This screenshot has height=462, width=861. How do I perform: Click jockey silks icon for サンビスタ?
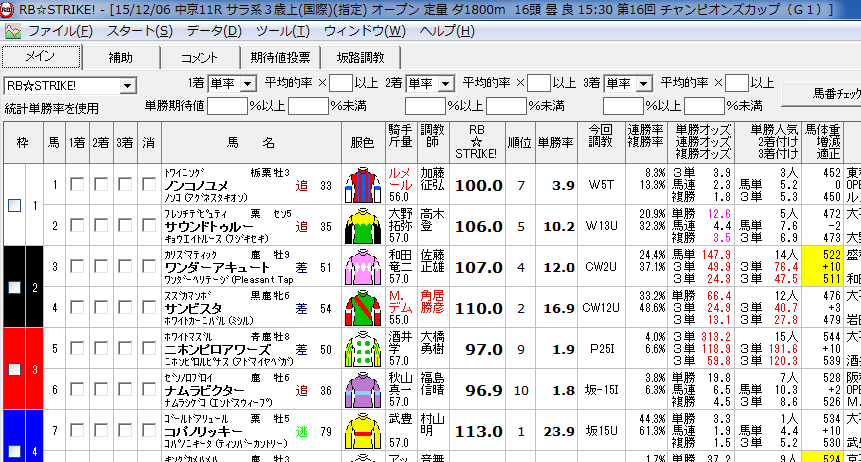tap(362, 308)
